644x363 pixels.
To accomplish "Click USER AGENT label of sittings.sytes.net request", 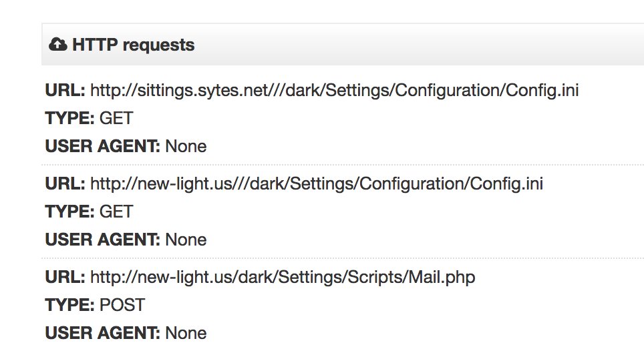I will click(x=103, y=146).
